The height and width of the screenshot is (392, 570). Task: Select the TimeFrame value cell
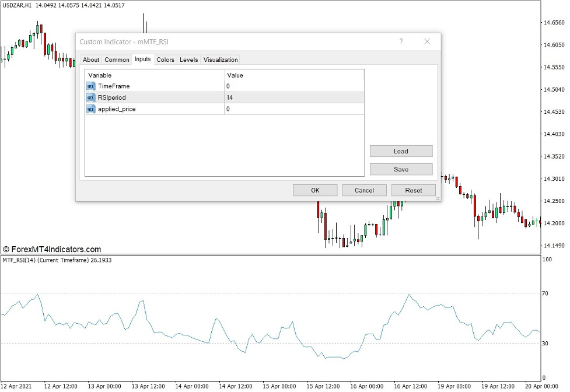point(293,86)
